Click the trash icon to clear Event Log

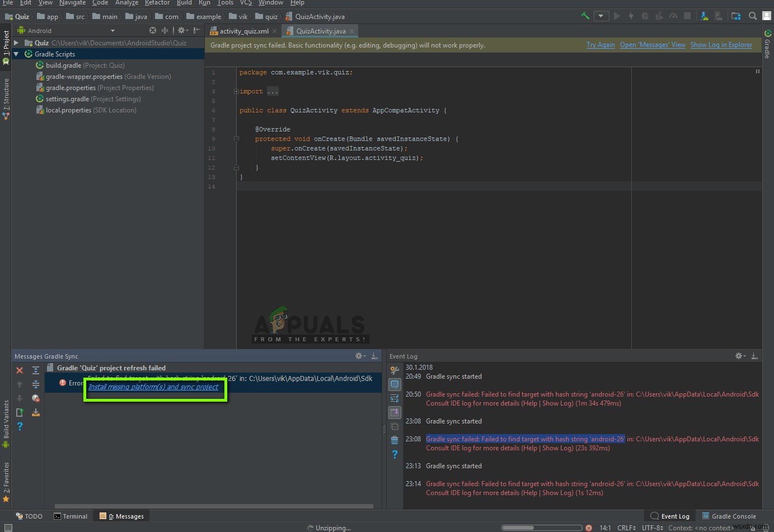click(x=395, y=440)
